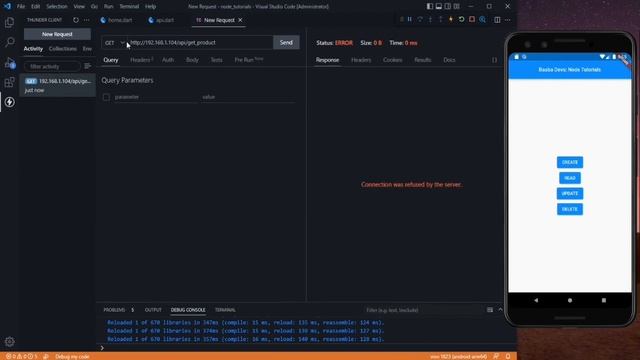The image size is (640, 360).
Task: Open the Search view in activity bar
Action: (9, 42)
